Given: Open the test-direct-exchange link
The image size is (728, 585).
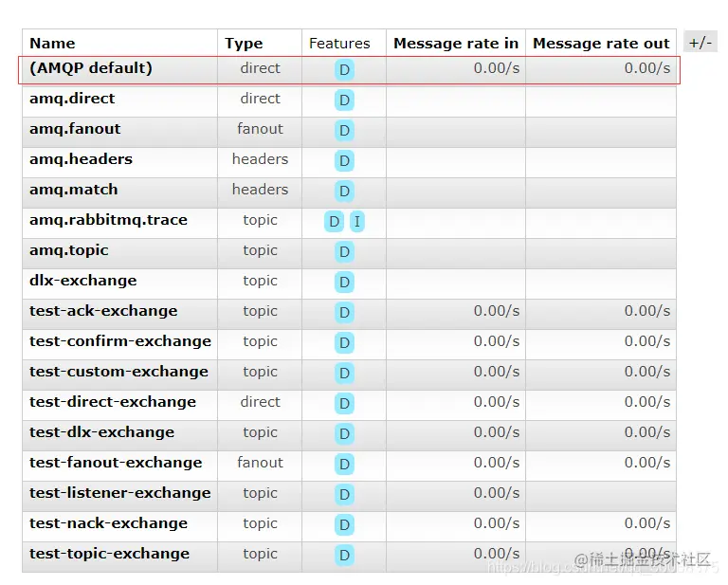Looking at the screenshot, I should click(x=113, y=402).
